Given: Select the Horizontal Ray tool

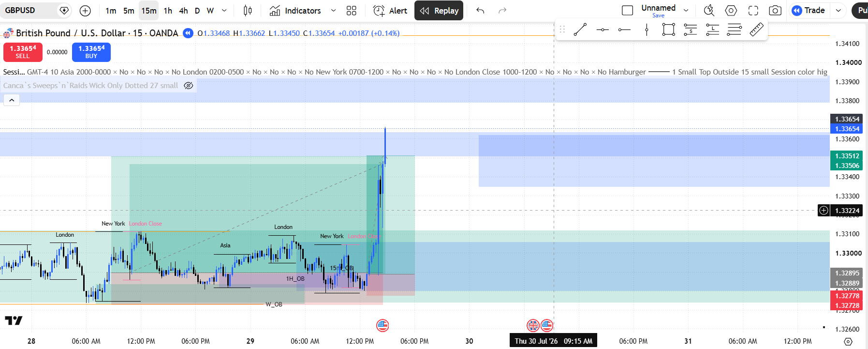Looking at the screenshot, I should pos(624,30).
